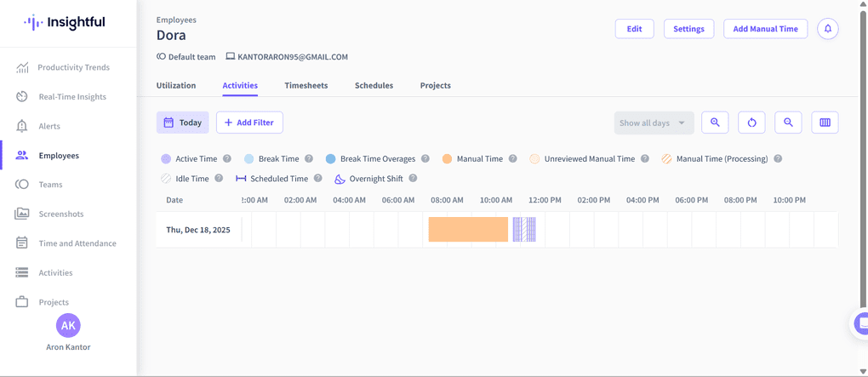Open help icon next to Unreviewed Manual Time
Viewport: 868px width, 377px height.
coord(645,159)
